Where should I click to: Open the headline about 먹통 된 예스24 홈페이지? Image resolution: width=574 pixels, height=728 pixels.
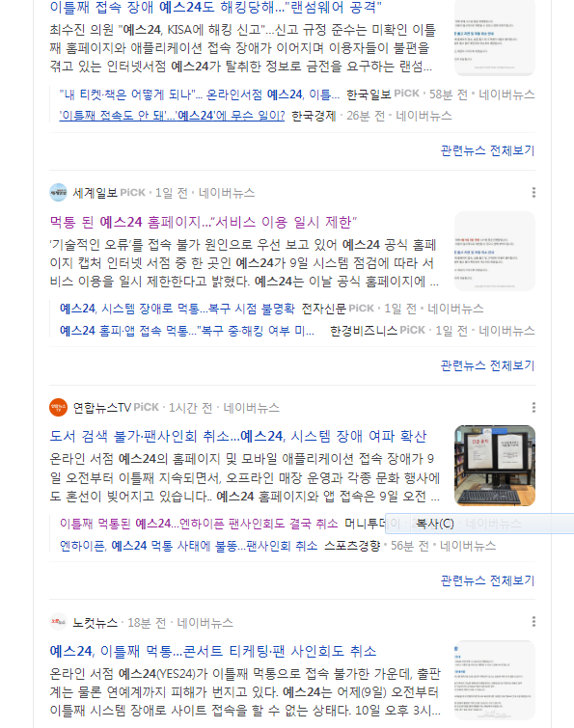point(204,222)
